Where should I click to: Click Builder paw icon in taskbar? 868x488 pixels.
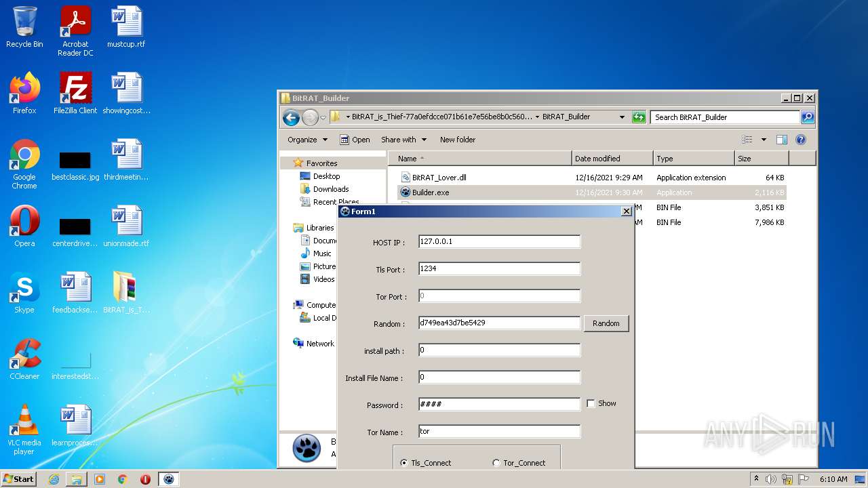coord(168,479)
